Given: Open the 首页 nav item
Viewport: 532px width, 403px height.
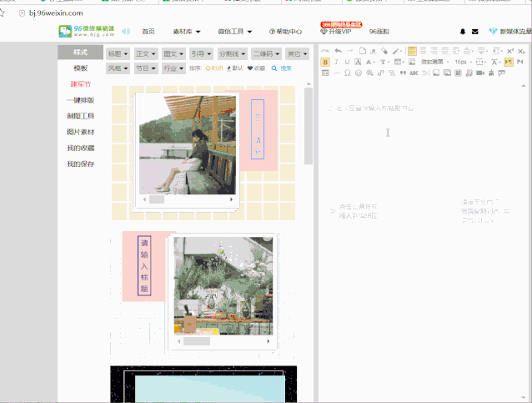Looking at the screenshot, I should 148,32.
